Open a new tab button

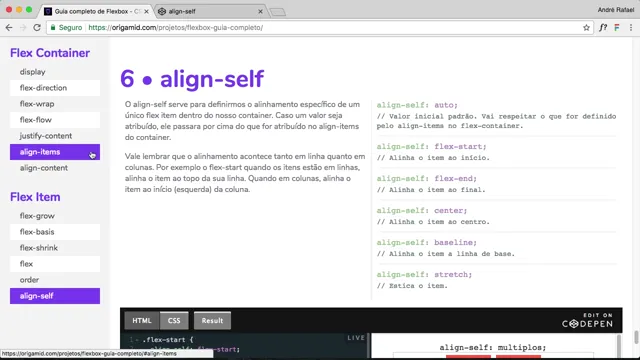(x=278, y=12)
